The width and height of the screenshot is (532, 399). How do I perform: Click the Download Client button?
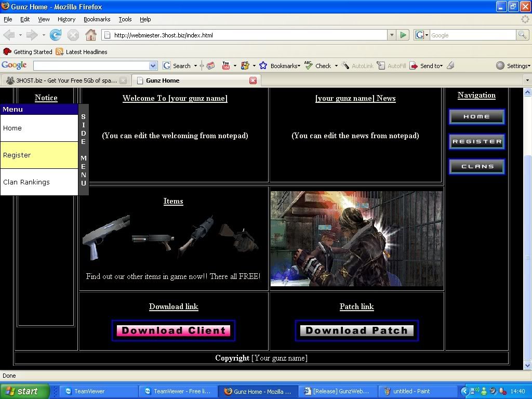coord(174,330)
